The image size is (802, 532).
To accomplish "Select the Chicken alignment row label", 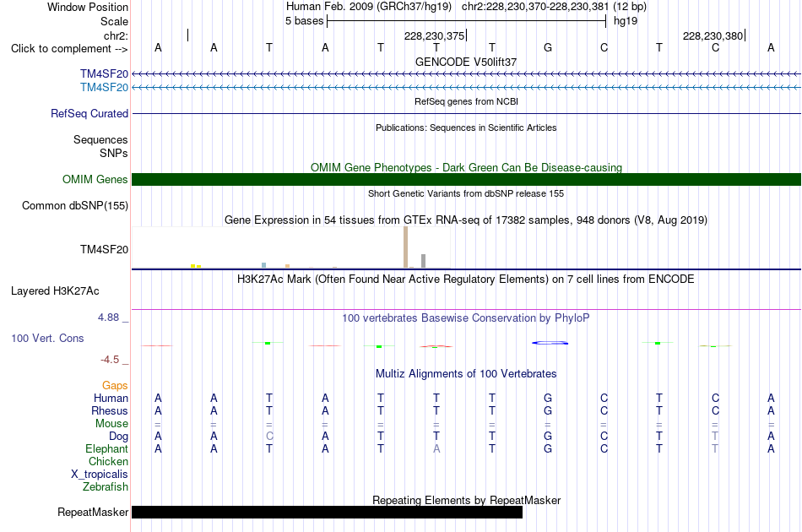I will coord(108,461).
